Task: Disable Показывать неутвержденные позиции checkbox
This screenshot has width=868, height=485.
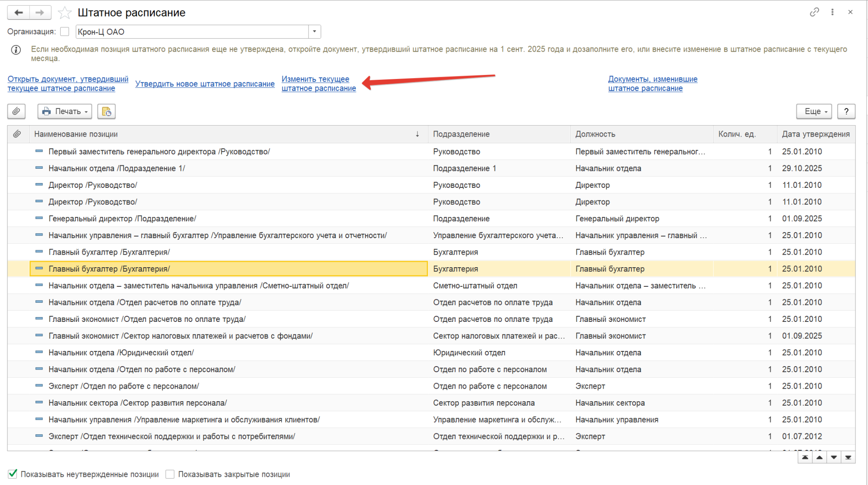Action: 13,474
